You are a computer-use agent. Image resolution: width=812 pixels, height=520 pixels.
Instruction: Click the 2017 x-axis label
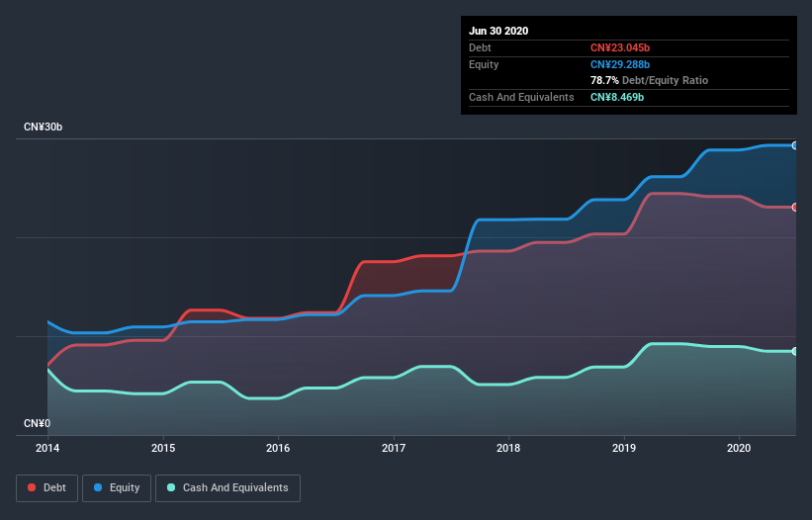[x=394, y=448]
